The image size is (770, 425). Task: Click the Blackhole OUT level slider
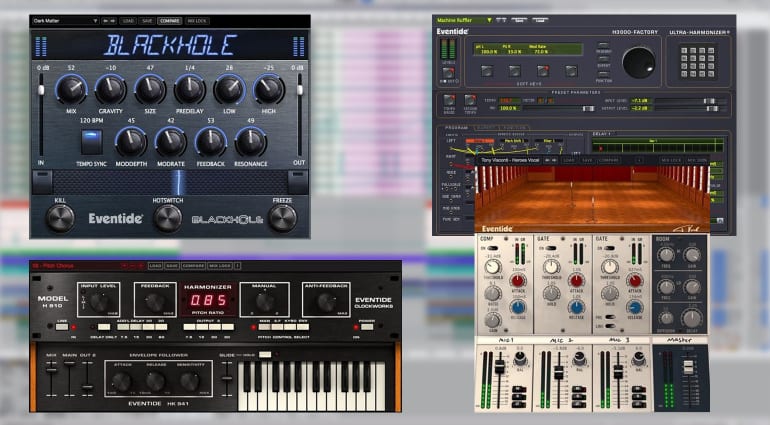[x=300, y=114]
